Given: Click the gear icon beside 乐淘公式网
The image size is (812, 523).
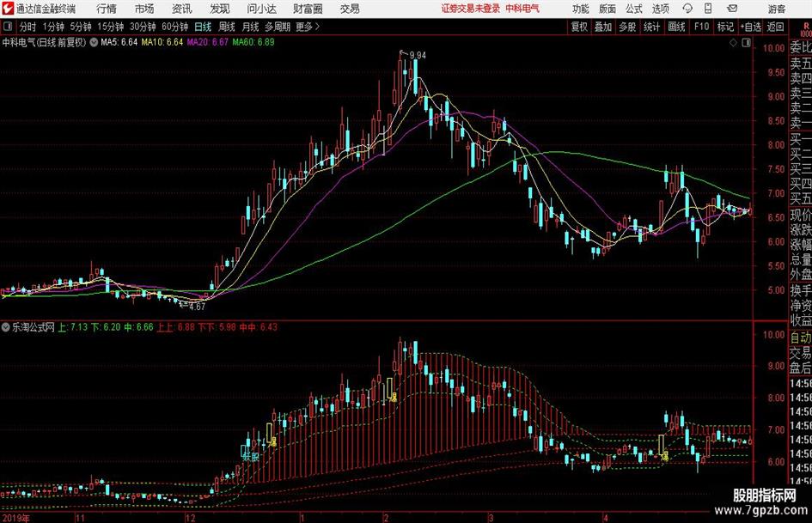Looking at the screenshot, I should coord(6,327).
